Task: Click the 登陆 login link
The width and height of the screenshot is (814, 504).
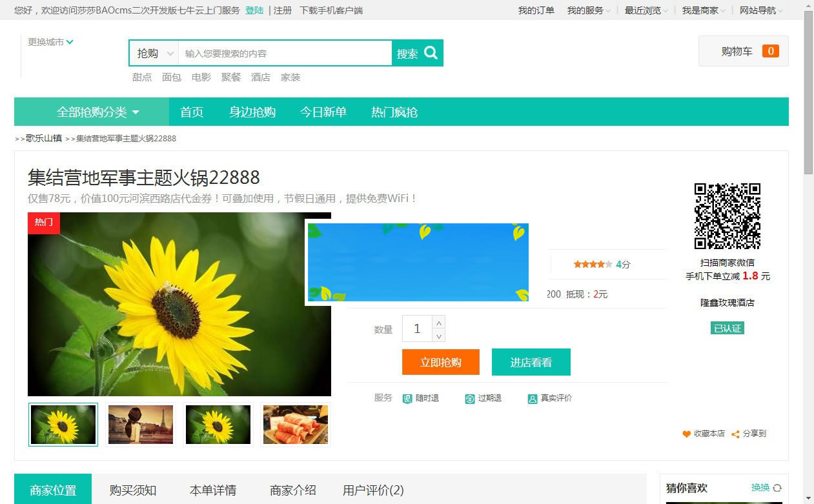Action: tap(254, 10)
